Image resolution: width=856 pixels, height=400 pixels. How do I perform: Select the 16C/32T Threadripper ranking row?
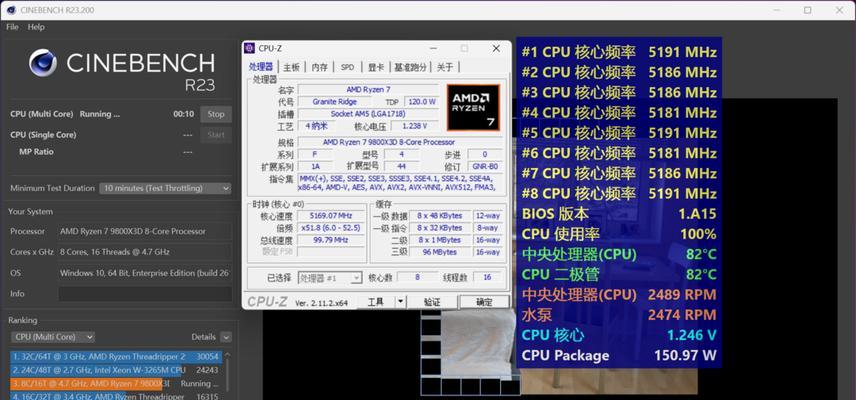pos(116,397)
